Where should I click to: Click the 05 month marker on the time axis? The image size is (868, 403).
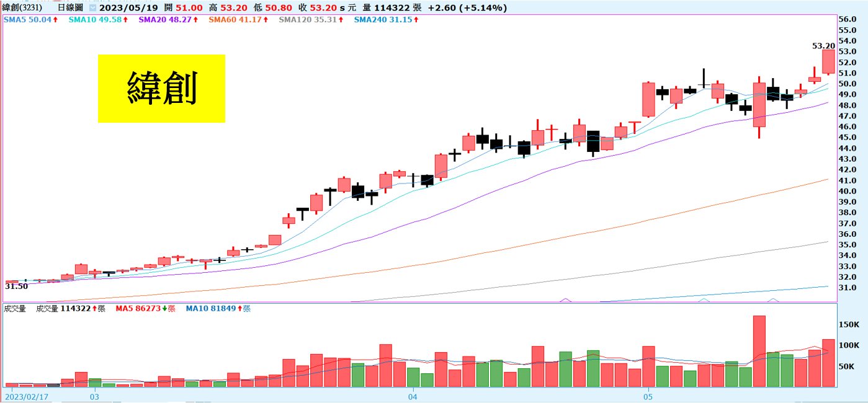click(648, 395)
